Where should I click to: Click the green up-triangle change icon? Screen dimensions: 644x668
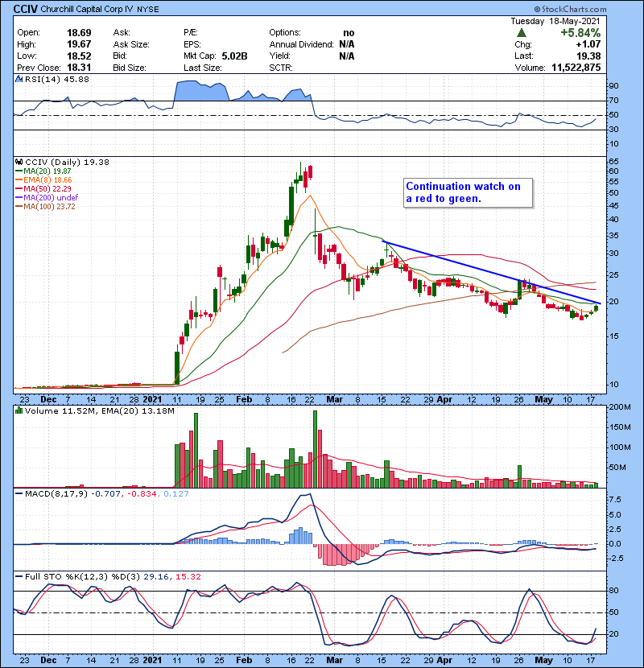[522, 33]
